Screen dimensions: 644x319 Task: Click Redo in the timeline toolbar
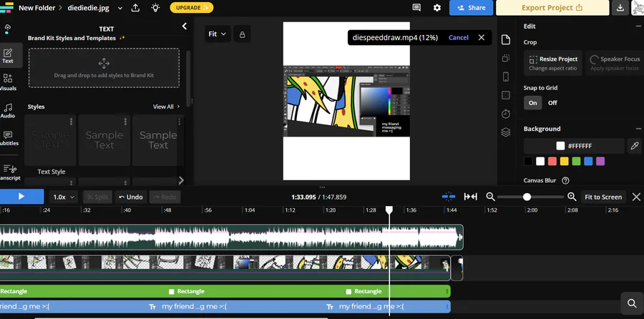pyautogui.click(x=165, y=197)
